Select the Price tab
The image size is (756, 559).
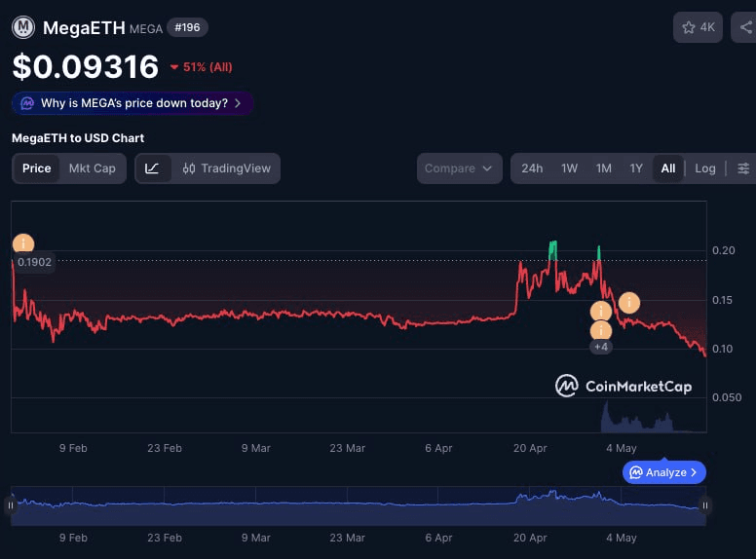coord(36,168)
